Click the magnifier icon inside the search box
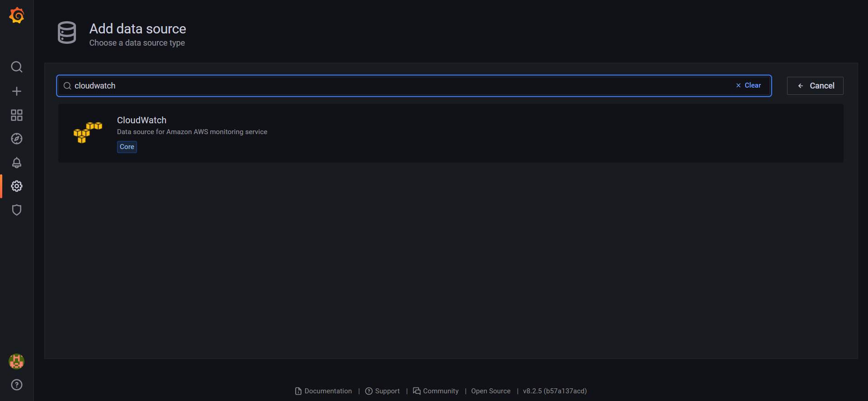The height and width of the screenshot is (401, 868). tap(67, 86)
